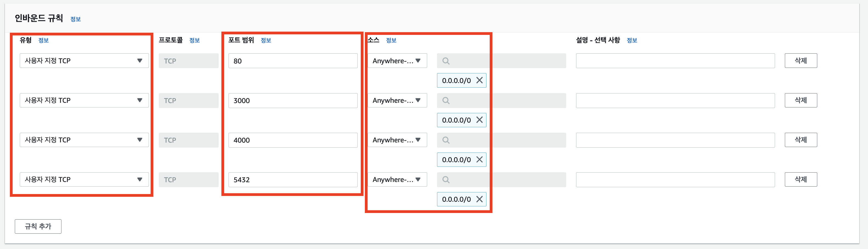Click the port range field containing 5432
This screenshot has width=868, height=249.
(x=293, y=179)
